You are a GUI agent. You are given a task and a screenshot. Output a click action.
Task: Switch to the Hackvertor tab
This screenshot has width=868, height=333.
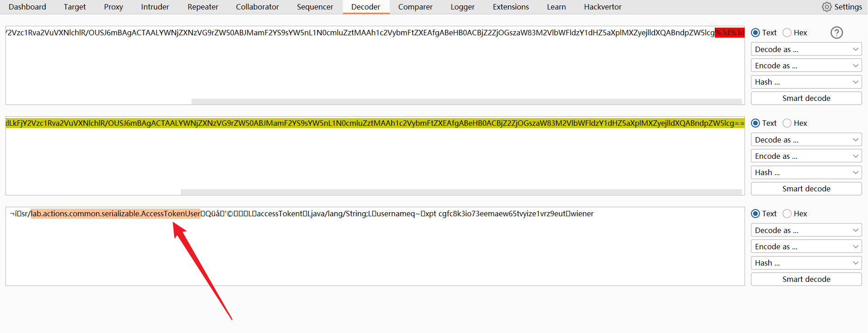tap(603, 7)
